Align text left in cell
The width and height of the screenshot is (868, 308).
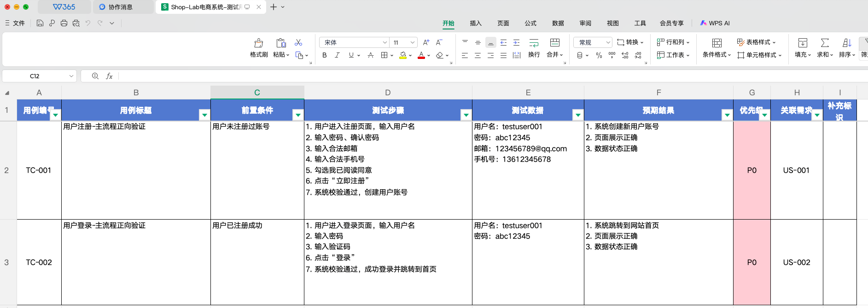click(465, 55)
